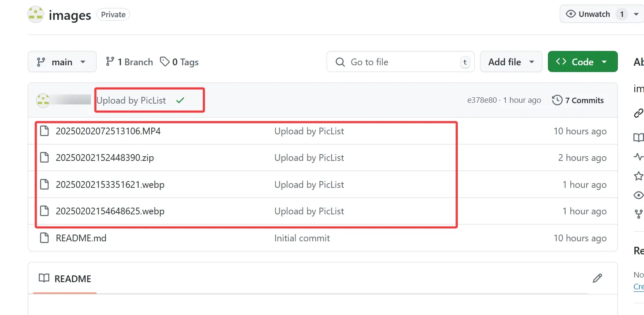Open the green Code dropdown button
This screenshot has width=644, height=315.
coord(582,62)
